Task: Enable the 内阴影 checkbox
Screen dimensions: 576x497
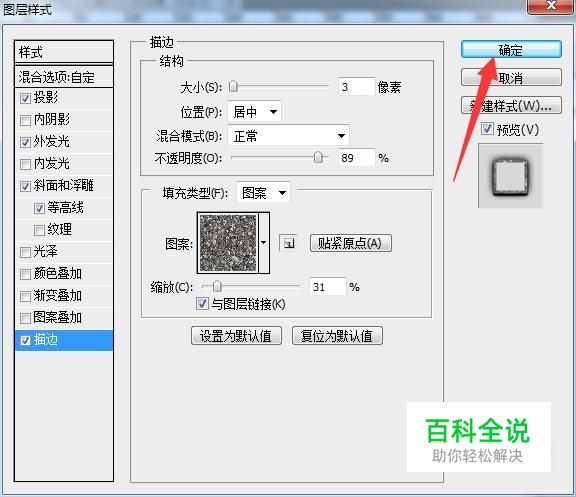Action: coord(25,120)
